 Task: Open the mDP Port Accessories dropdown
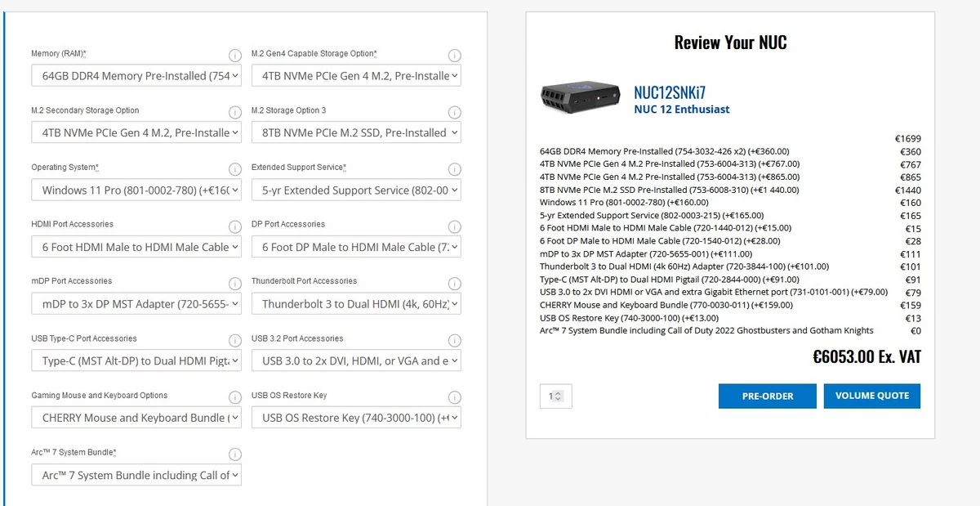[x=136, y=304]
